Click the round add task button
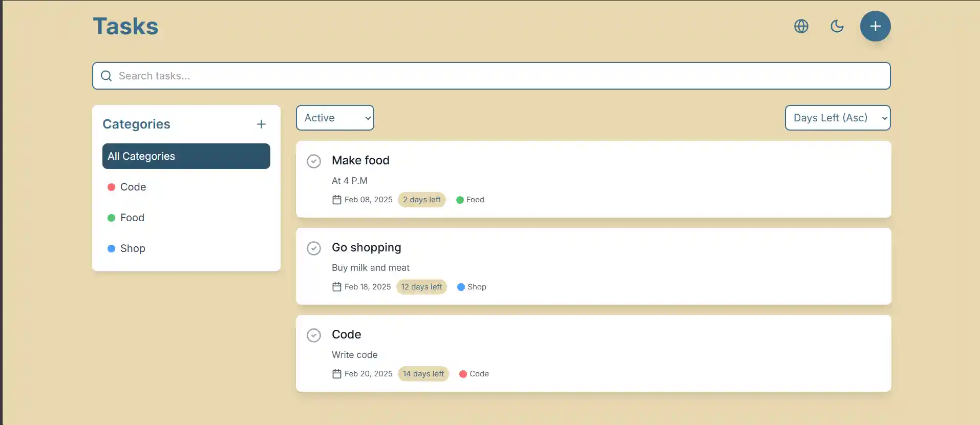 (x=875, y=26)
